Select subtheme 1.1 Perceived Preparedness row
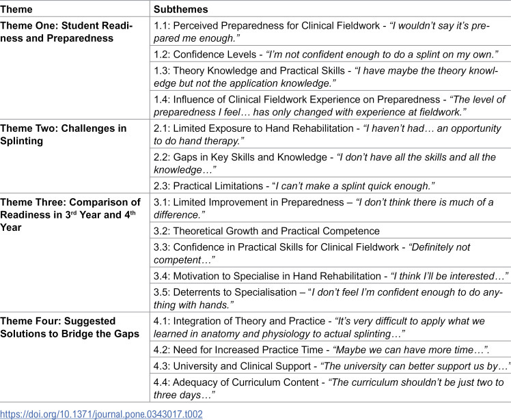The width and height of the screenshot is (511, 420). [x=331, y=31]
